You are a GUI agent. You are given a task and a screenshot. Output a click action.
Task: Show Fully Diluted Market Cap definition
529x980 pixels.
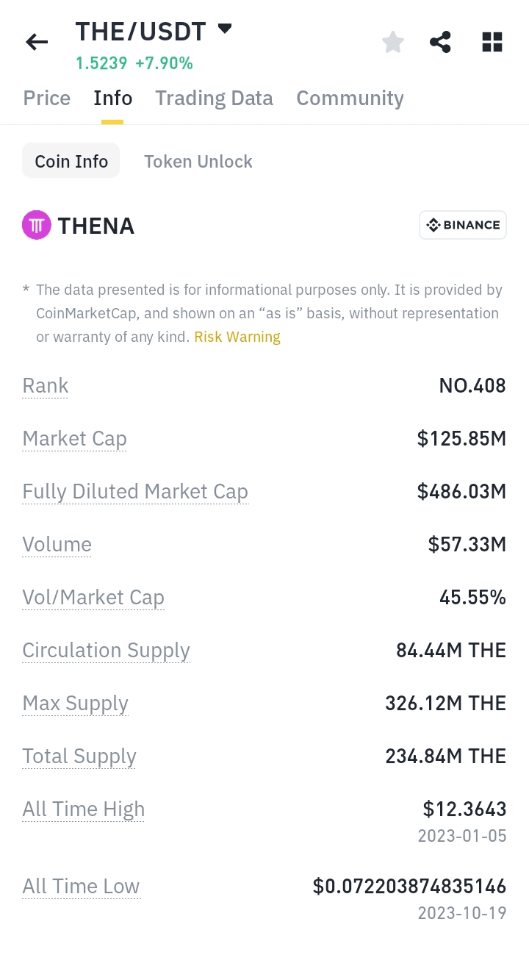[x=135, y=492]
